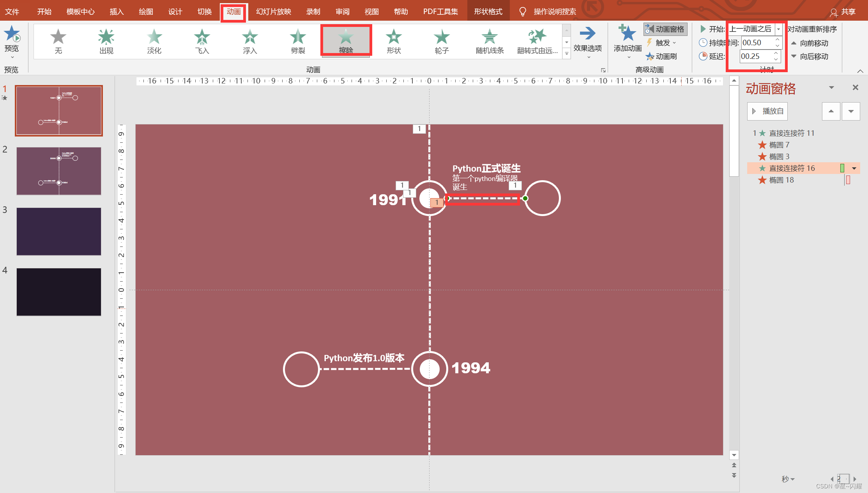Go to previous slide using double-up arrow

point(734,465)
